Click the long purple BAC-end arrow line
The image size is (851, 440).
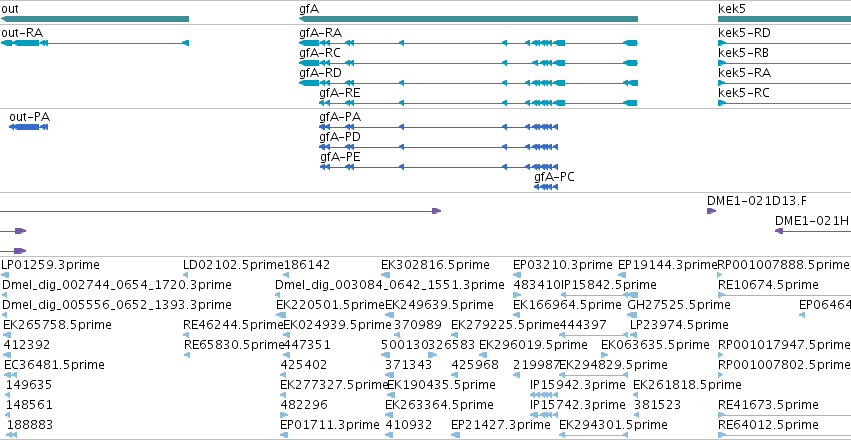point(220,211)
